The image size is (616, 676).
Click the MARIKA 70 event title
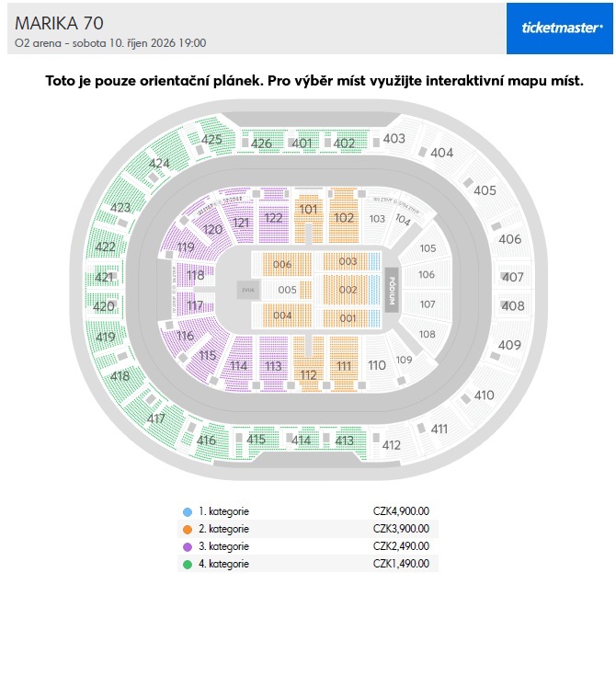pos(59,23)
